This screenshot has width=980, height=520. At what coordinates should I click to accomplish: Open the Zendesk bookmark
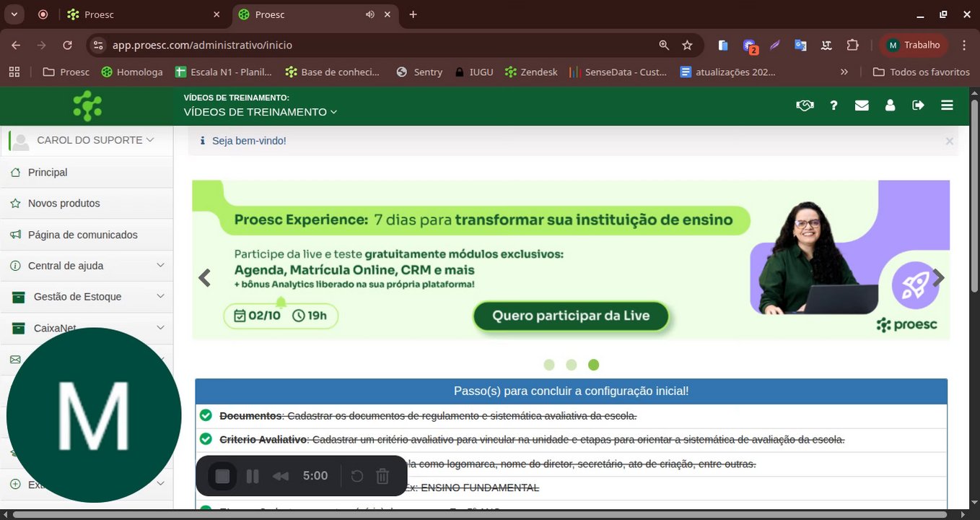tap(531, 71)
